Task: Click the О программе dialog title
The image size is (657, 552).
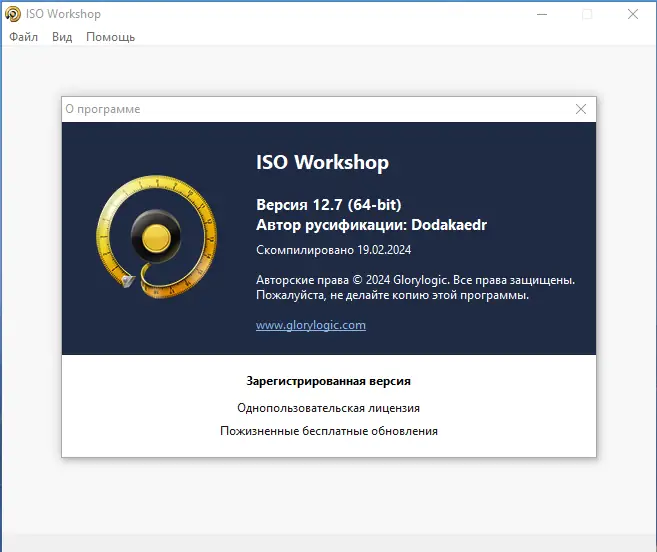Action: pyautogui.click(x=103, y=109)
